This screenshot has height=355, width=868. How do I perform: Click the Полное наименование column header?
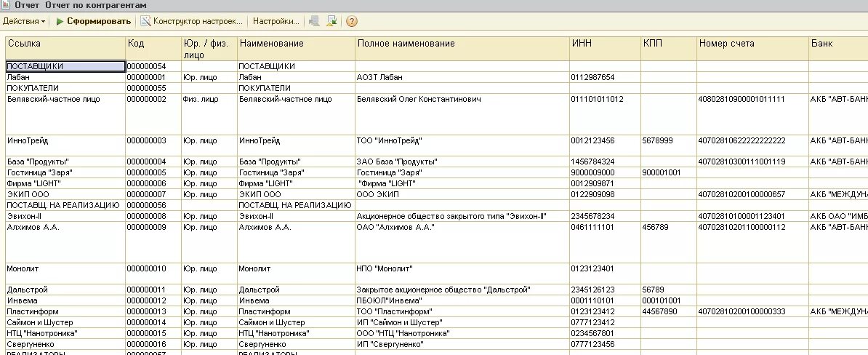click(462, 49)
